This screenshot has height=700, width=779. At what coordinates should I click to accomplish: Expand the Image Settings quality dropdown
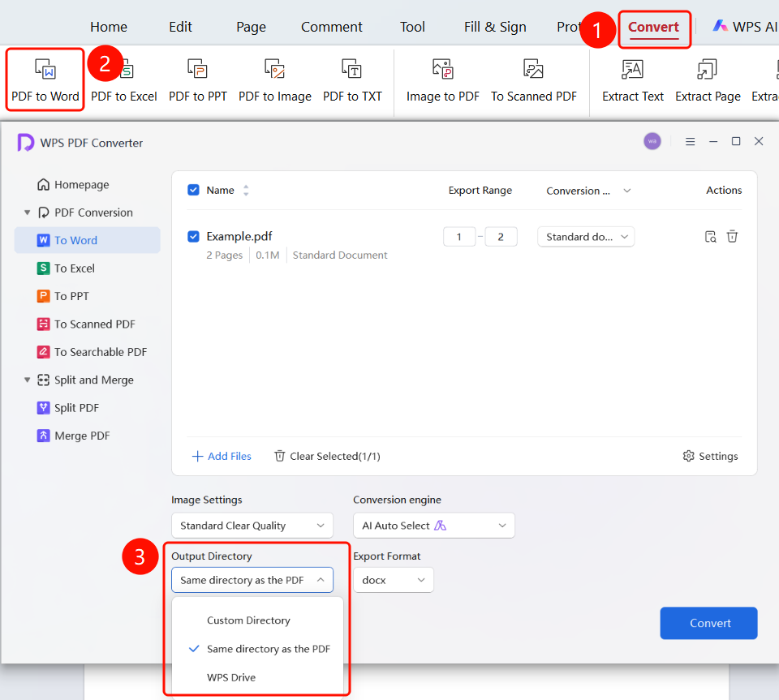pyautogui.click(x=252, y=526)
